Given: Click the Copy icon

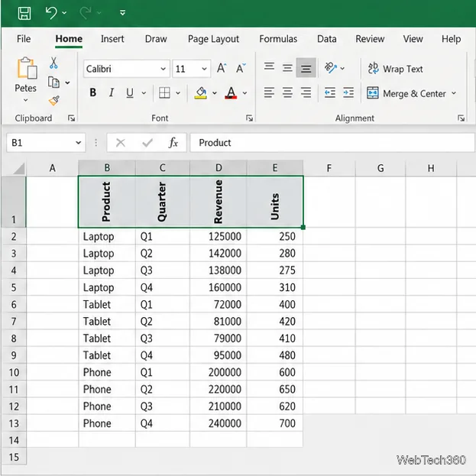Looking at the screenshot, I should [54, 83].
